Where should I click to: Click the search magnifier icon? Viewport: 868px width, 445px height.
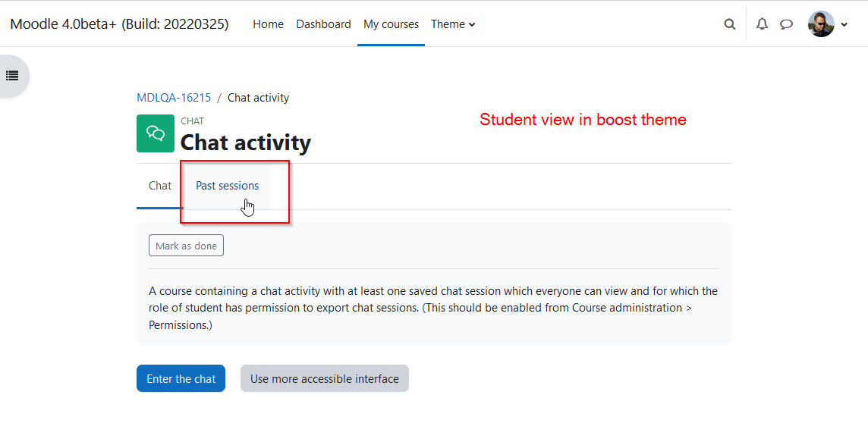click(x=730, y=24)
